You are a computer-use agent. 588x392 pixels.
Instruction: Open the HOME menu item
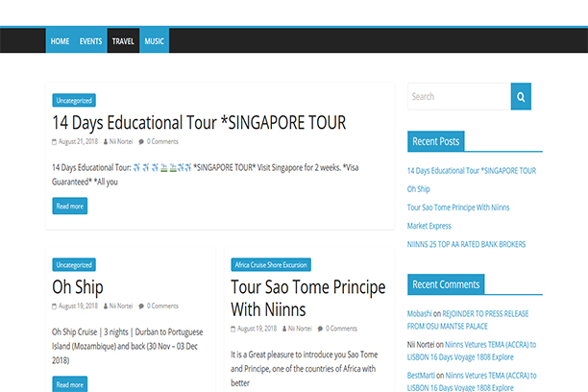click(60, 41)
